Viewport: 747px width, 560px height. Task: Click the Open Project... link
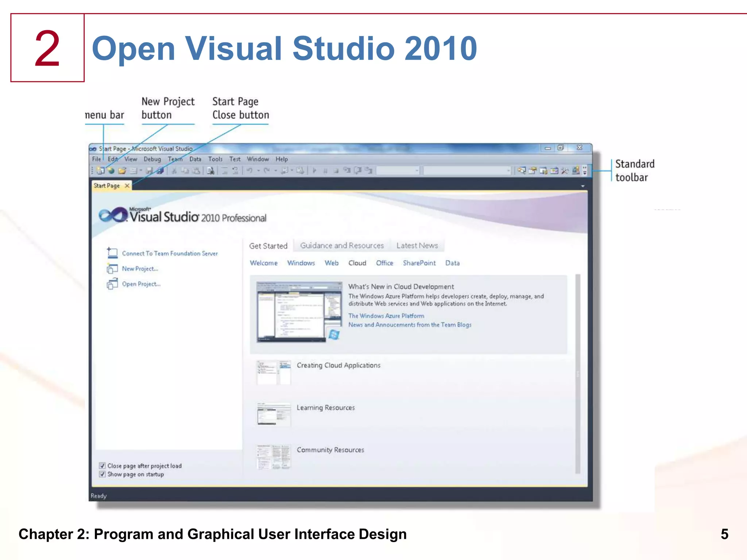pos(141,284)
